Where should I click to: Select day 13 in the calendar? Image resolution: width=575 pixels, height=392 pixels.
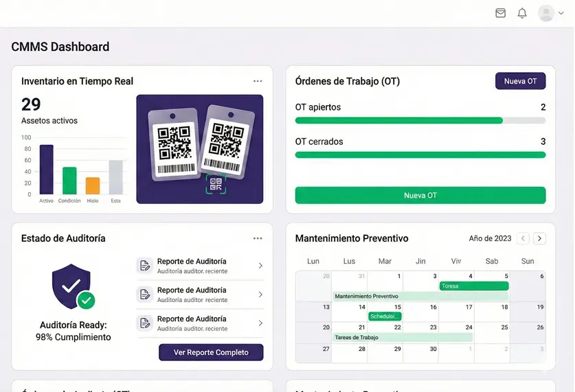tap(326, 307)
